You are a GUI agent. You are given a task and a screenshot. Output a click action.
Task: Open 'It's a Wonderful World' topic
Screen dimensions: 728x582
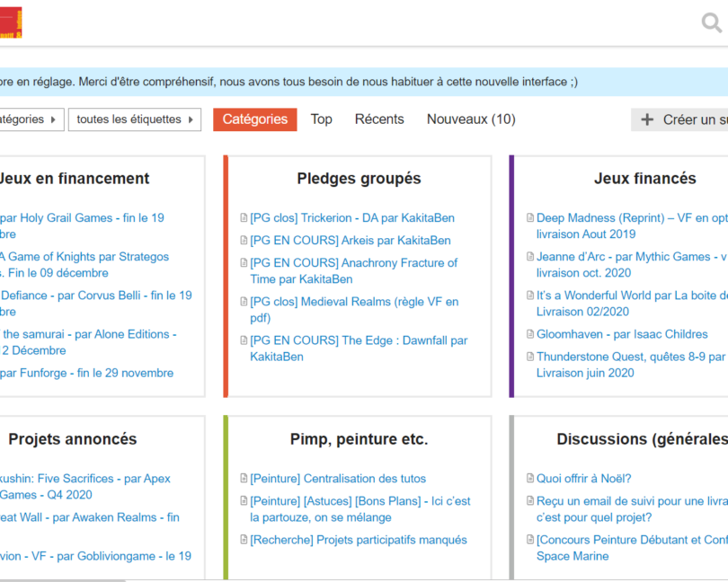(x=632, y=304)
